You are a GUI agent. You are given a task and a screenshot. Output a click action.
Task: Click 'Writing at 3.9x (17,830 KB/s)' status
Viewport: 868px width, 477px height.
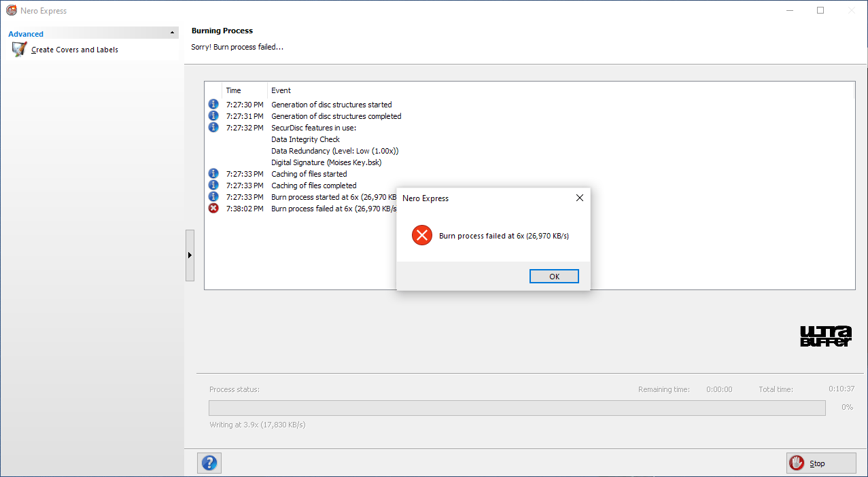258,425
